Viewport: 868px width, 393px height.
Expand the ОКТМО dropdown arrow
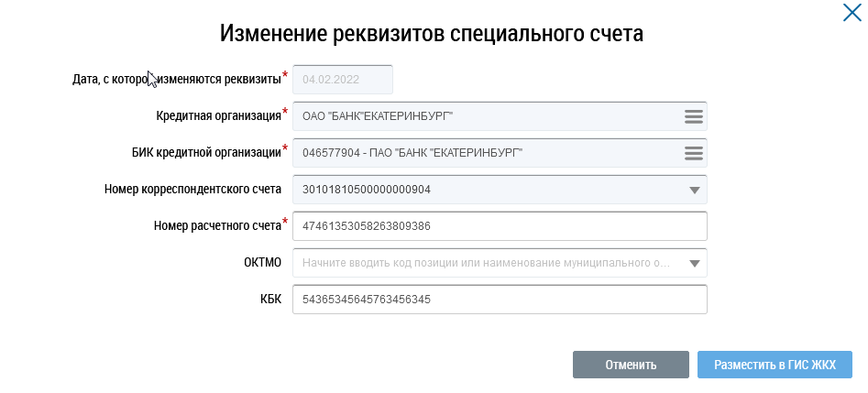pyautogui.click(x=694, y=264)
